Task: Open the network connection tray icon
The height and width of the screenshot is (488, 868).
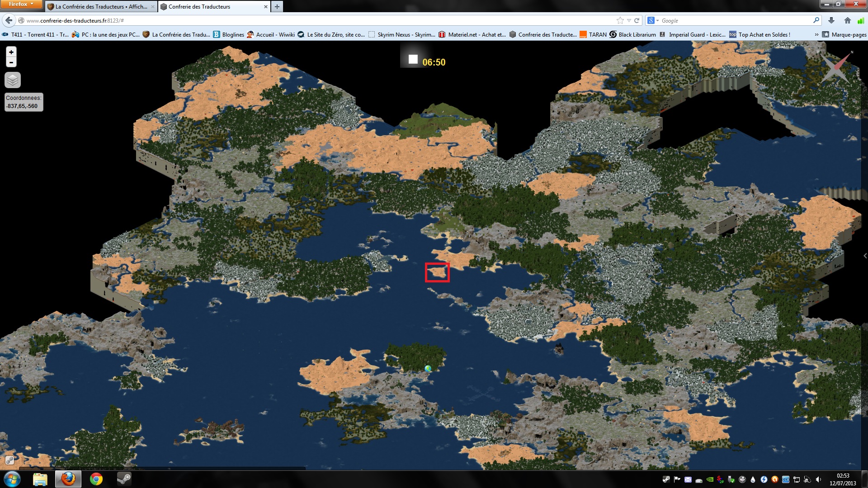Action: tap(796, 479)
